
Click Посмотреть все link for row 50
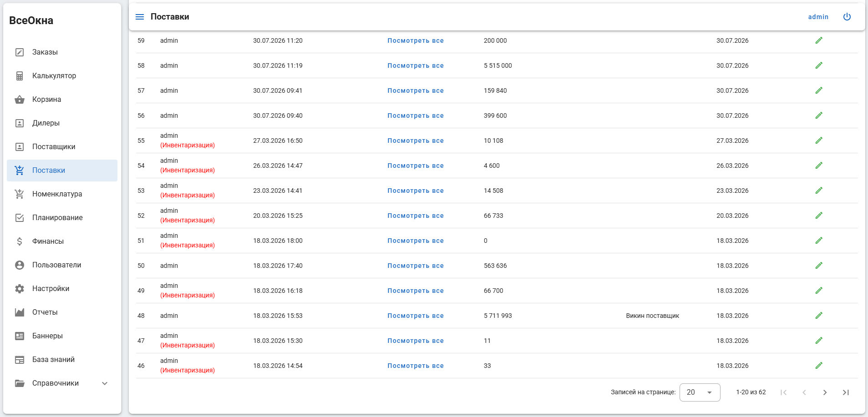click(x=416, y=266)
